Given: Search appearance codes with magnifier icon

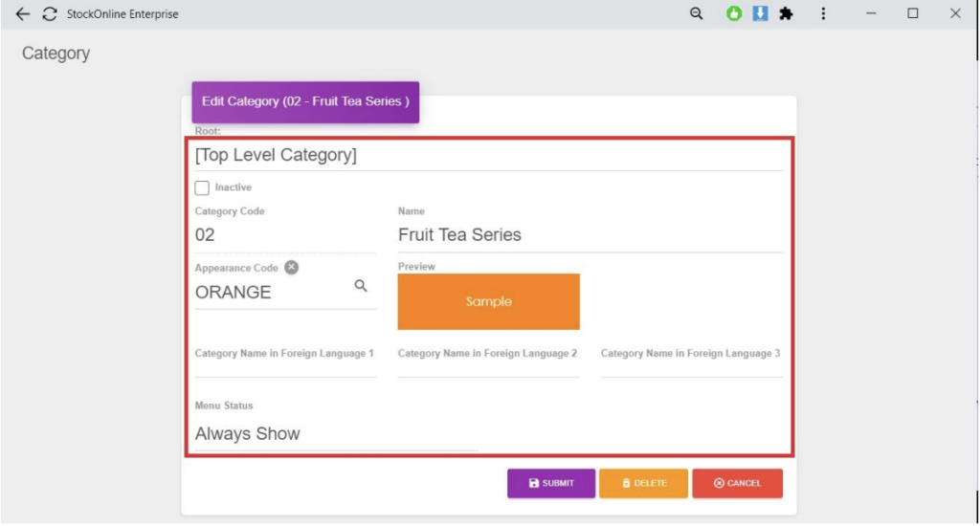Looking at the screenshot, I should 361,286.
